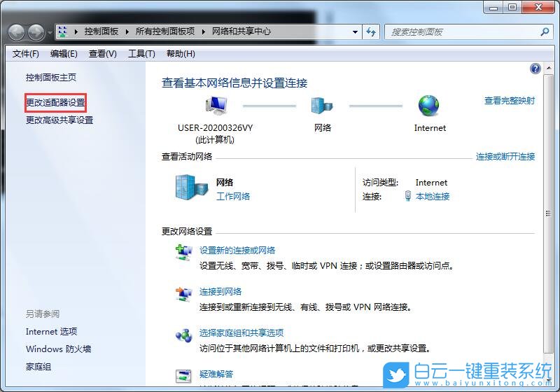The image size is (560, 392).
Task: Click the scrollbar down arrow
Action: pos(549,380)
